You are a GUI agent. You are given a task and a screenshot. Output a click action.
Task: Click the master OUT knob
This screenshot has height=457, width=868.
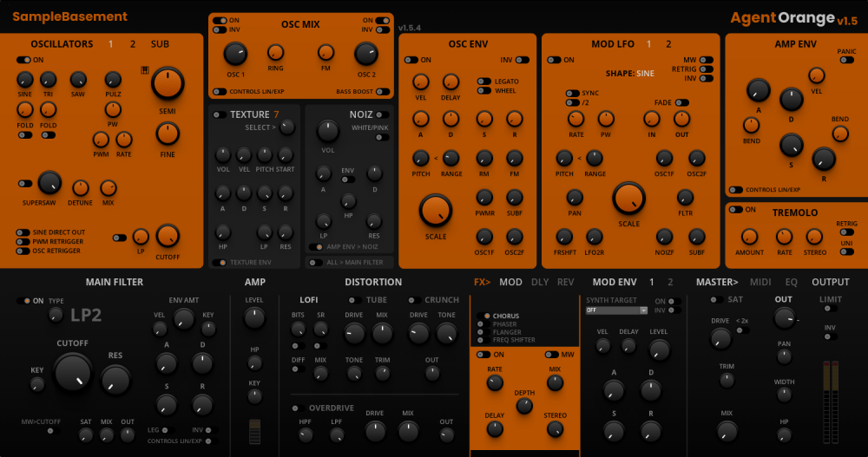[x=784, y=318]
